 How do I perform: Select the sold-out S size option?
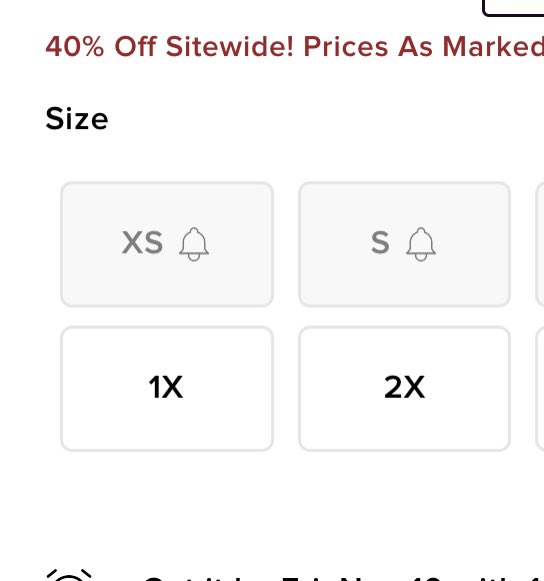tap(404, 244)
